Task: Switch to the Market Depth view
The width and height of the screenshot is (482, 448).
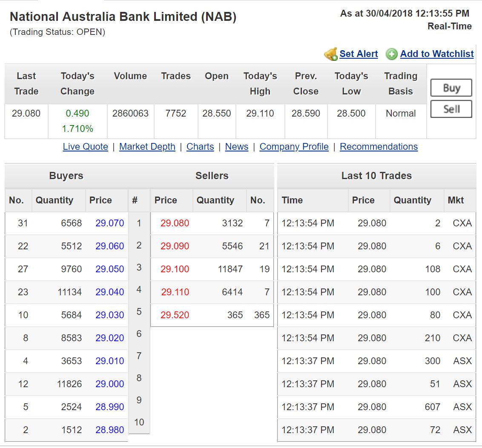Action: point(147,146)
